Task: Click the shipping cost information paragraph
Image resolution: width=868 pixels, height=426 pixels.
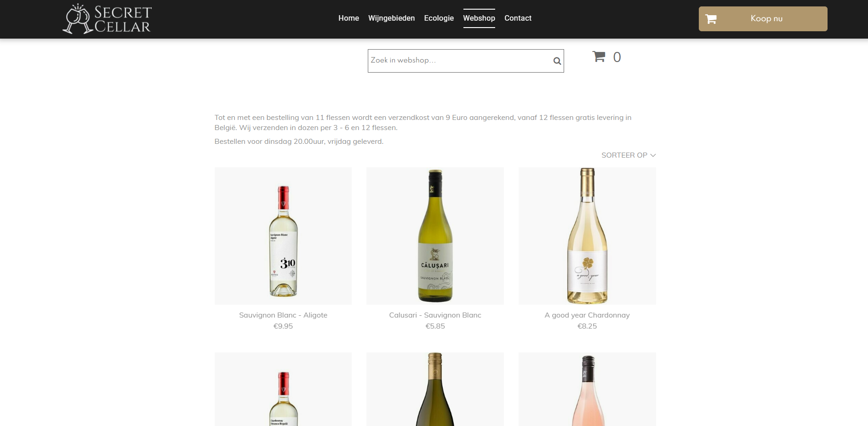Action: pos(423,123)
